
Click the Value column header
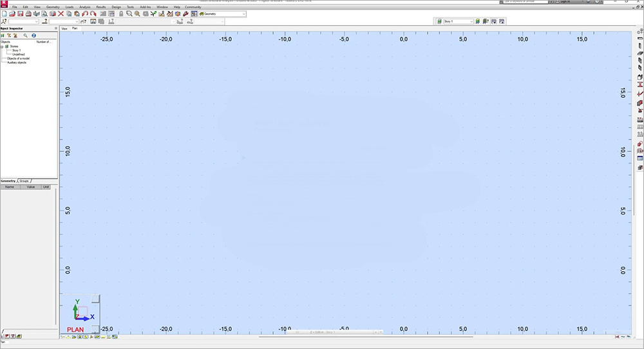tap(30, 187)
